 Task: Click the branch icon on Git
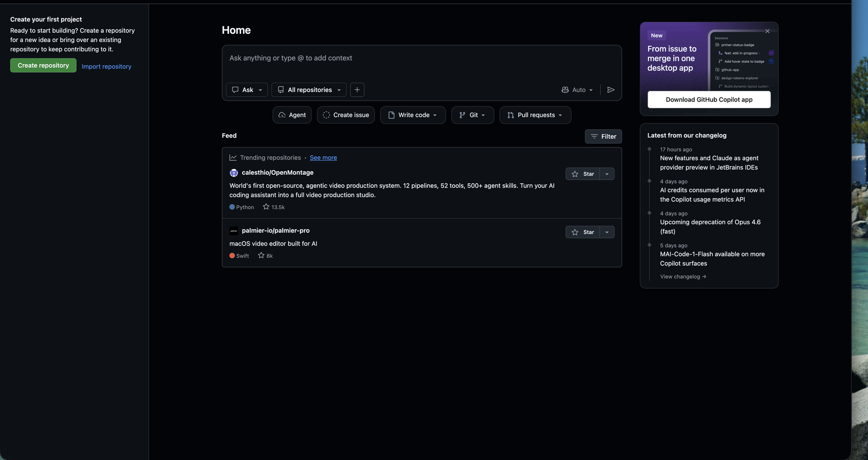pyautogui.click(x=462, y=115)
